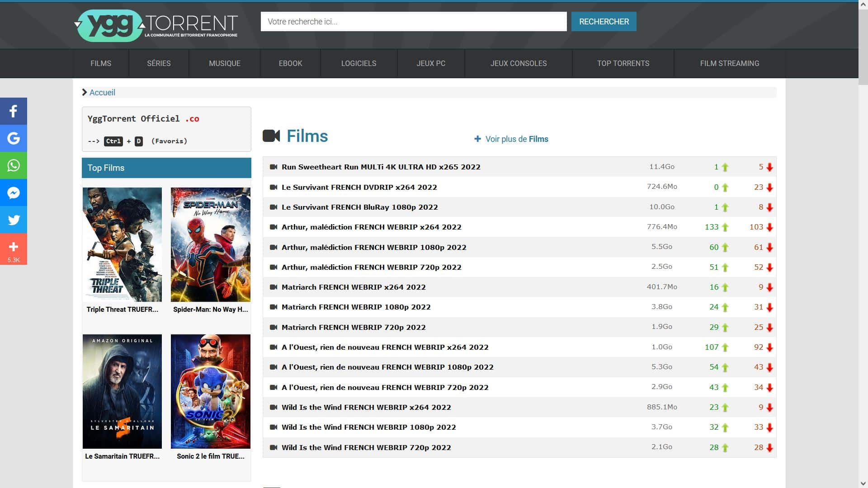868x488 pixels.
Task: Click the Top Films header
Action: coord(166,168)
